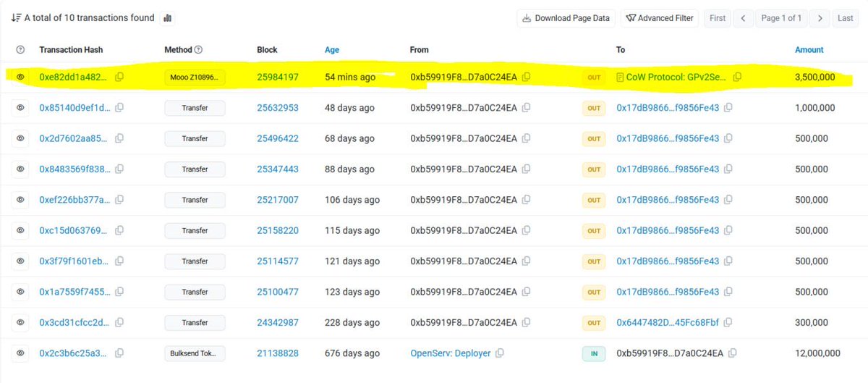Open To address 0x6447482D...45Fc68Fbf
Image resolution: width=868 pixels, height=383 pixels.
[x=668, y=322]
